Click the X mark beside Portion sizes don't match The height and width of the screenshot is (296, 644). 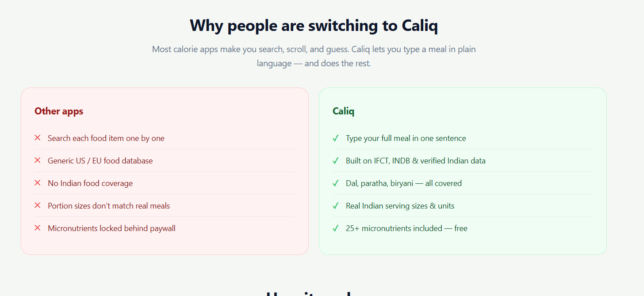tap(38, 205)
